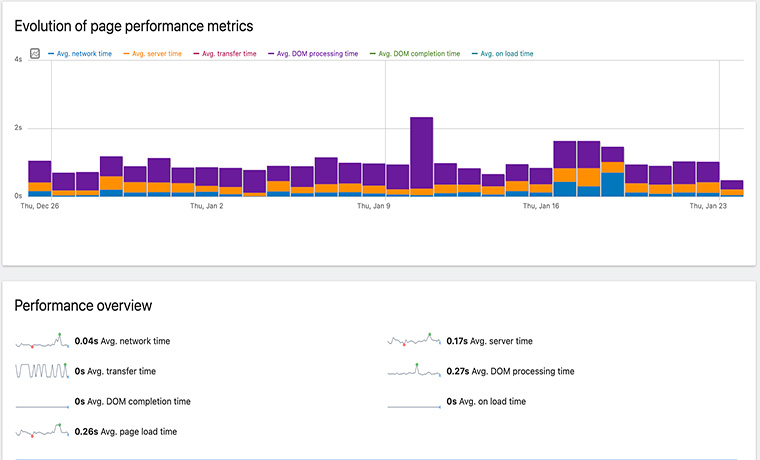Click the first bar at Thu, Dec 26
The height and width of the screenshot is (460, 760).
[x=40, y=178]
